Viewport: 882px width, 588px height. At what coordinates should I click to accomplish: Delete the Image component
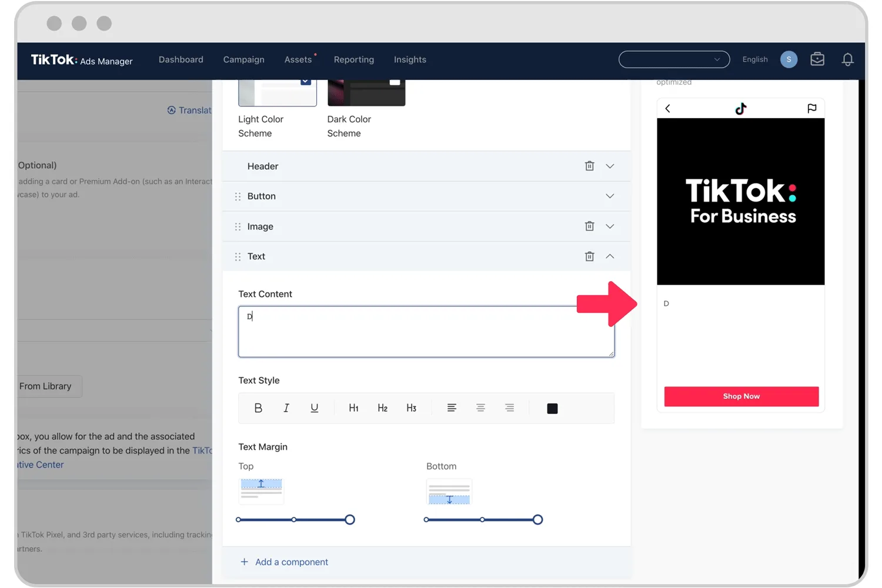589,226
